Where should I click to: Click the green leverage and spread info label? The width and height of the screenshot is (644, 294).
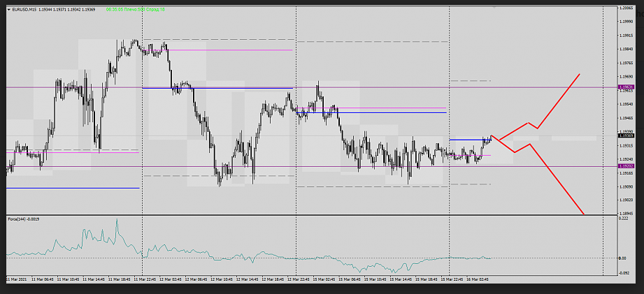(136, 10)
